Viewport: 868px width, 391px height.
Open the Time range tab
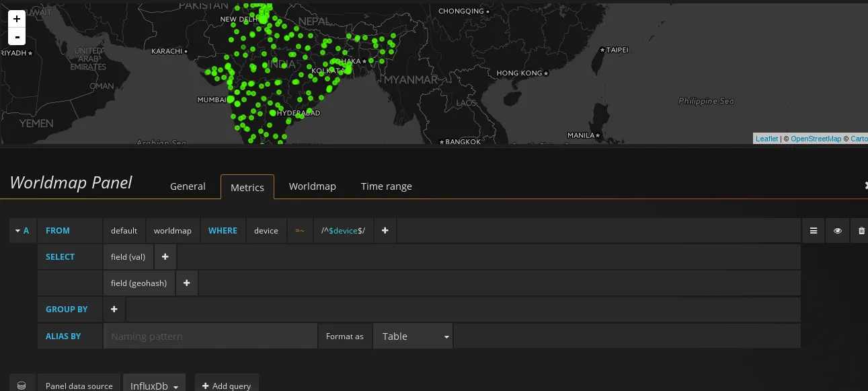pos(387,186)
